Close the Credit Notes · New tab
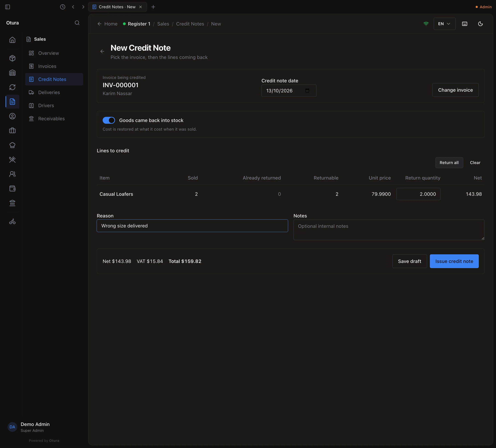The image size is (496, 448). (141, 7)
